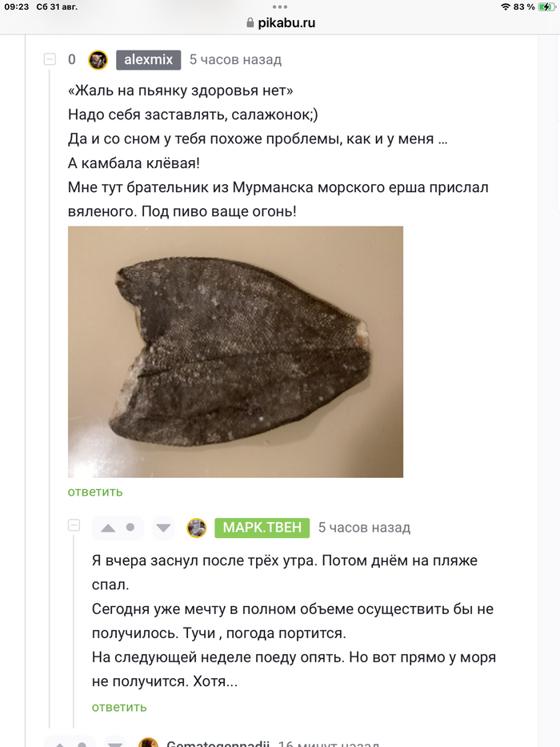The width and height of the screenshot is (560, 747).
Task: Open the alexmix profile username
Action: pyautogui.click(x=148, y=60)
